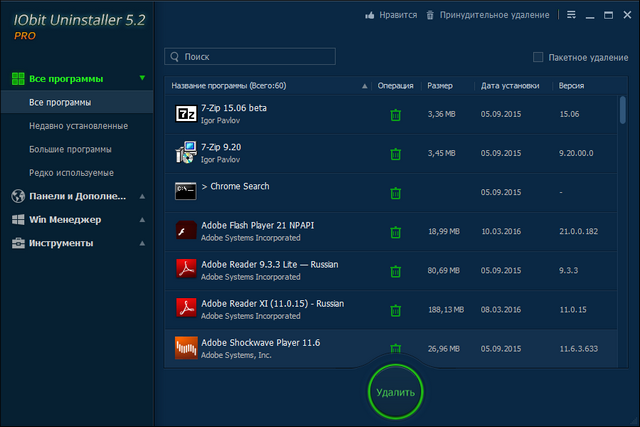
Task: Open the Недавно установленные list
Action: point(78,125)
